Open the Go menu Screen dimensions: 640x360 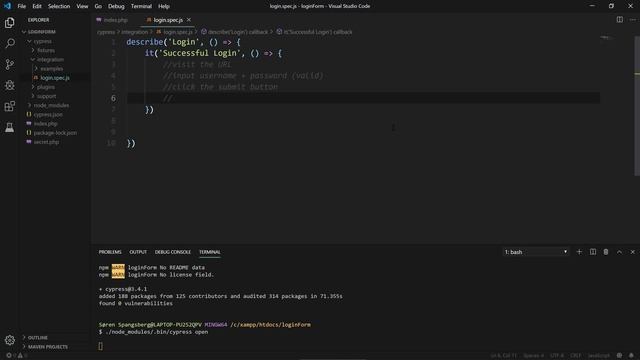coord(98,6)
